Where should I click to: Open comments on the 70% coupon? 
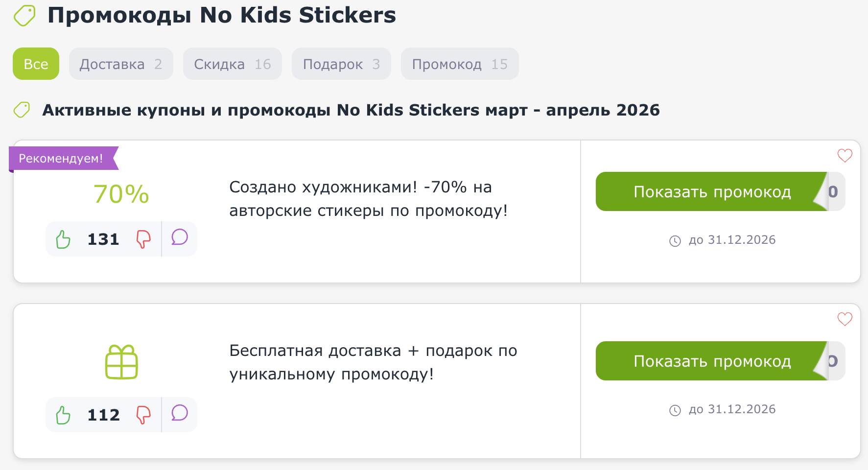(x=180, y=237)
